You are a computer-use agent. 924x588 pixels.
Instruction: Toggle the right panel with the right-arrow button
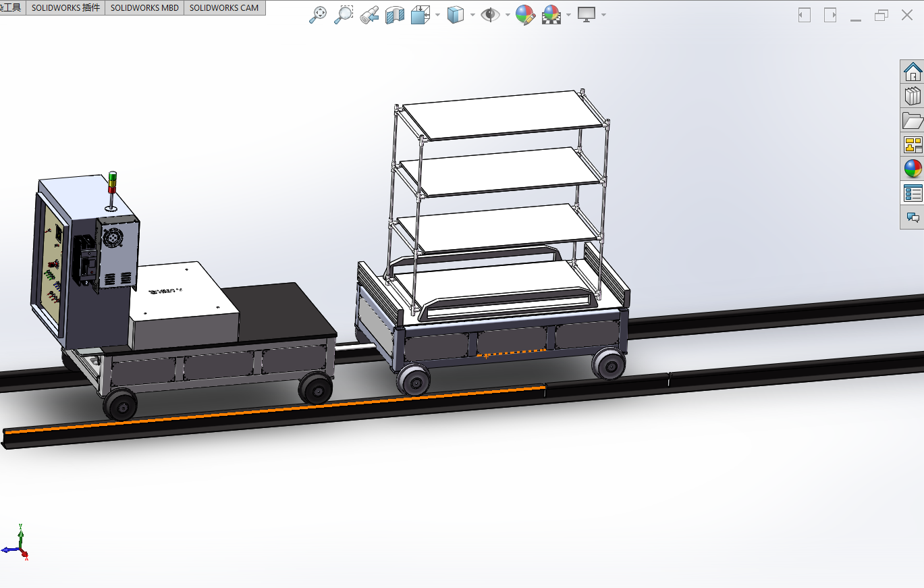(x=830, y=15)
